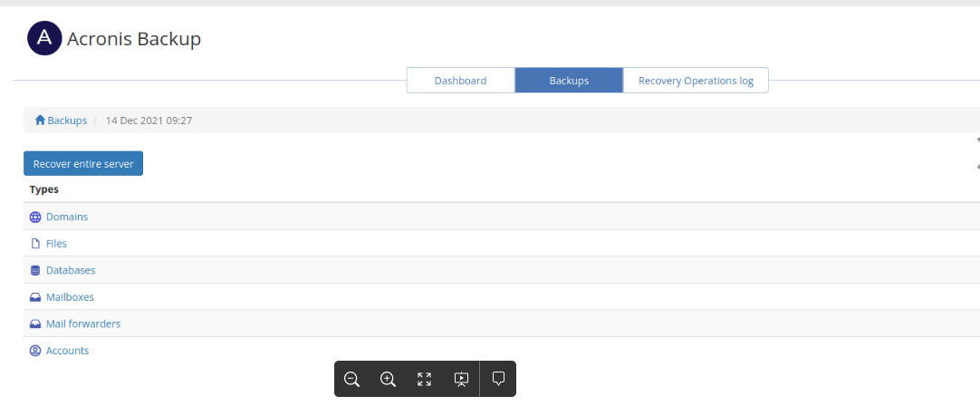Click the inbox icon beside Mail forwarders
The width and height of the screenshot is (980, 406).
click(35, 324)
